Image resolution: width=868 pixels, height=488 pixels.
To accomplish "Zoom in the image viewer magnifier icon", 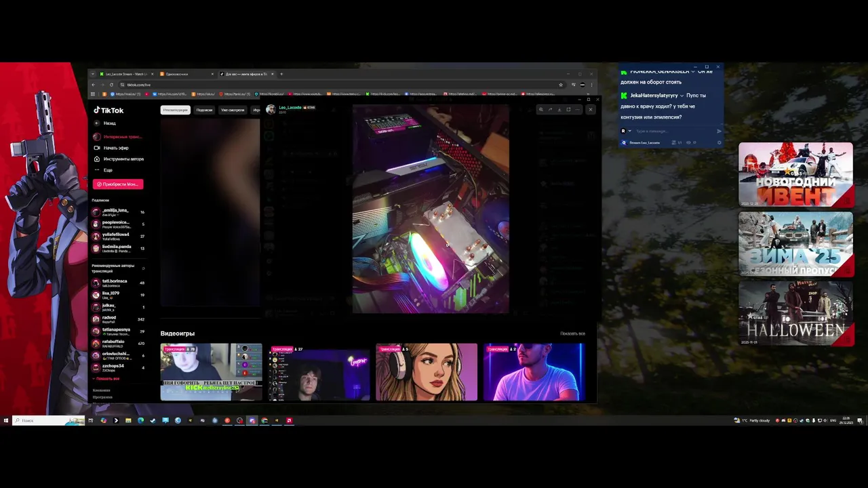I will coord(540,109).
